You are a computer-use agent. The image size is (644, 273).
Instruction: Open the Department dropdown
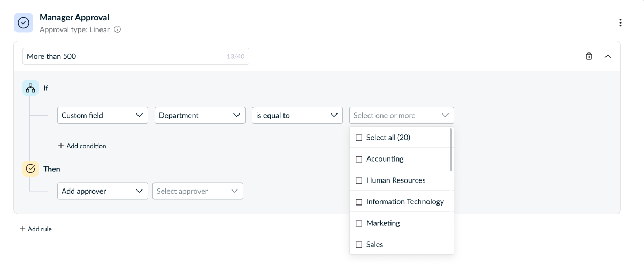[200, 115]
